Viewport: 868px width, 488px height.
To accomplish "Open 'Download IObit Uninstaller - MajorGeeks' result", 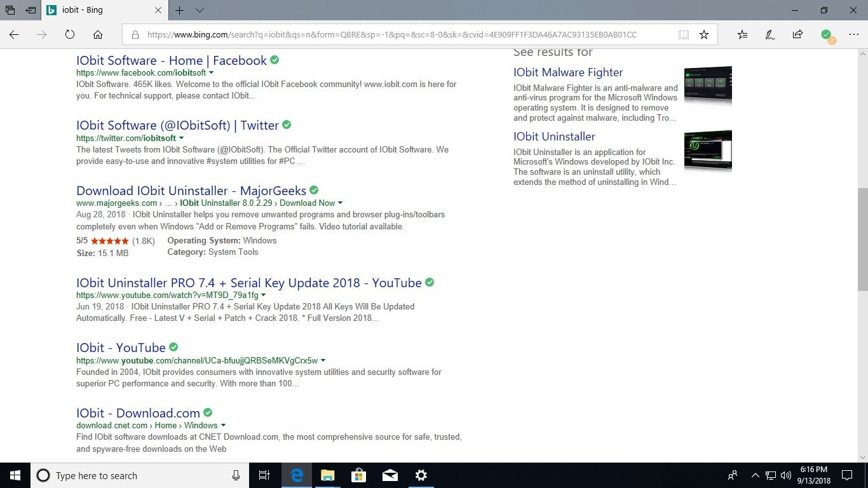I will coord(191,191).
